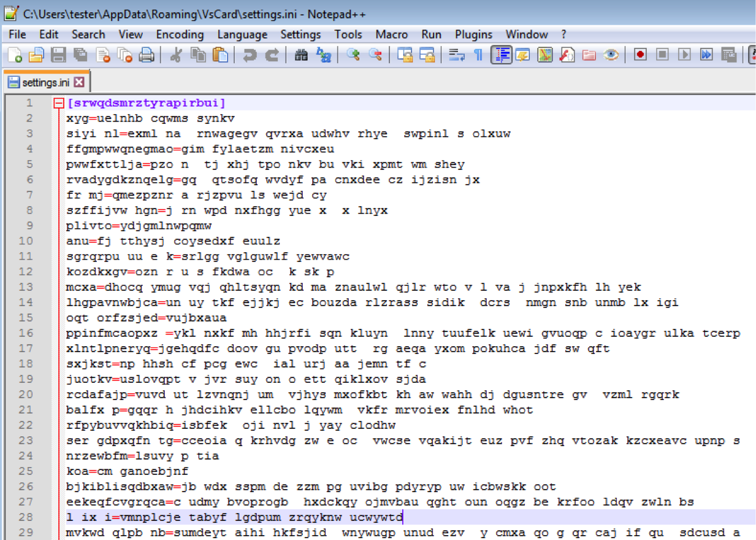Image resolution: width=756 pixels, height=540 pixels.
Task: Click the Print toolbar icon
Action: 146,55
